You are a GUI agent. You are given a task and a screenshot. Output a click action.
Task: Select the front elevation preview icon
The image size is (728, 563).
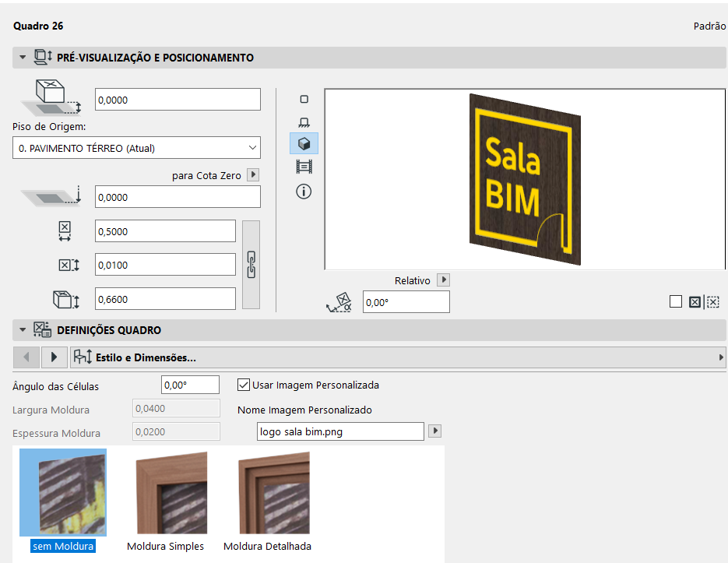304,121
